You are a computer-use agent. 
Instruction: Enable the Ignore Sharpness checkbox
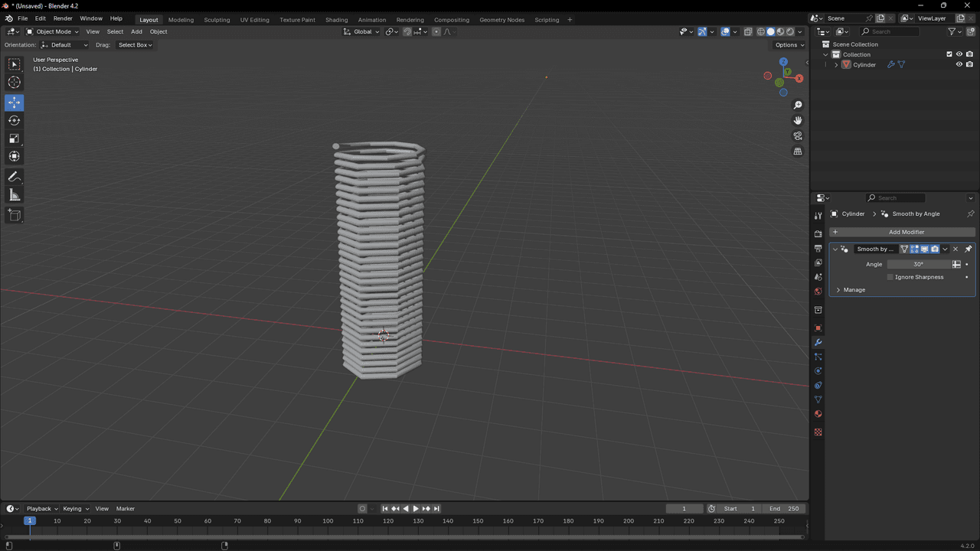(x=890, y=277)
